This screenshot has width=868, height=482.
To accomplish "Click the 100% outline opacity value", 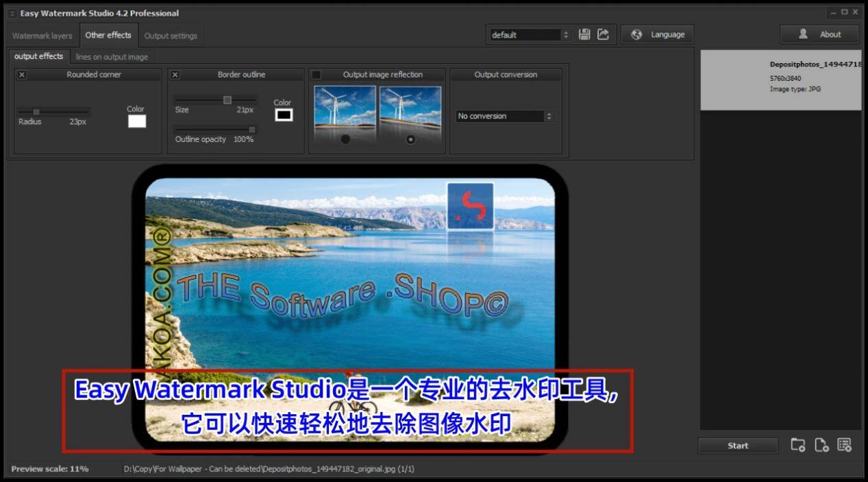I will [243, 139].
